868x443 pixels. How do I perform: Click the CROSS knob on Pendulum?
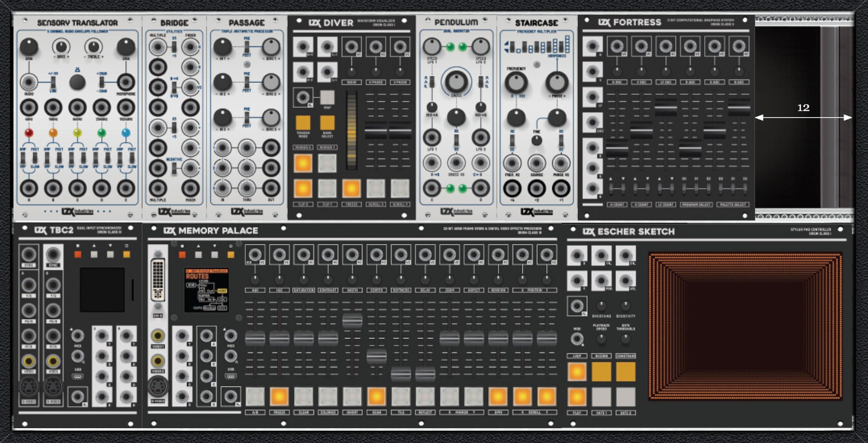coord(456,82)
